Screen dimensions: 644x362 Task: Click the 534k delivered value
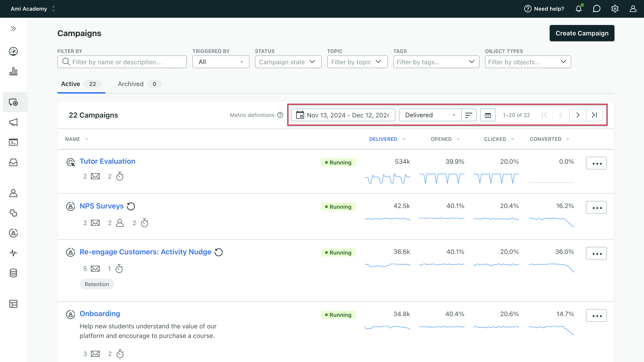tap(402, 162)
